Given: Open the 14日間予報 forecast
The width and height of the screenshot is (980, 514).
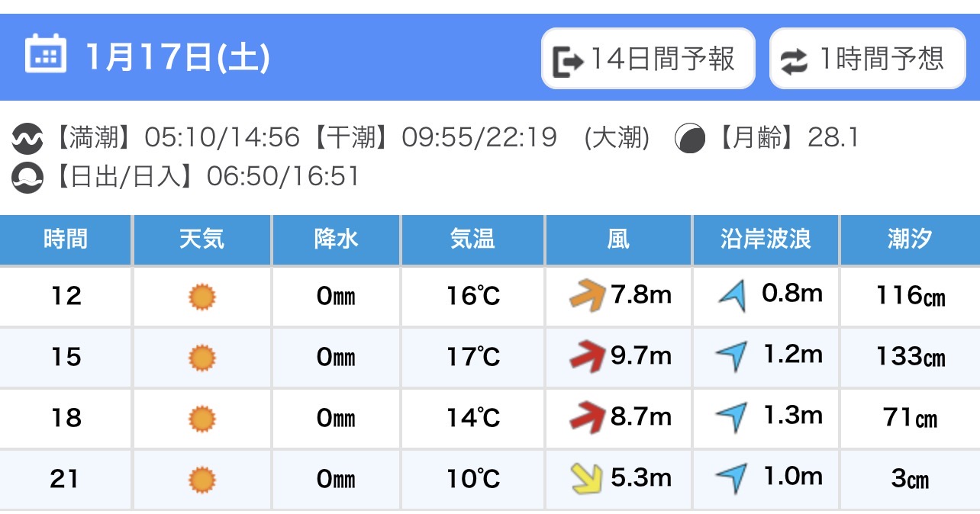Looking at the screenshot, I should click(x=648, y=59).
